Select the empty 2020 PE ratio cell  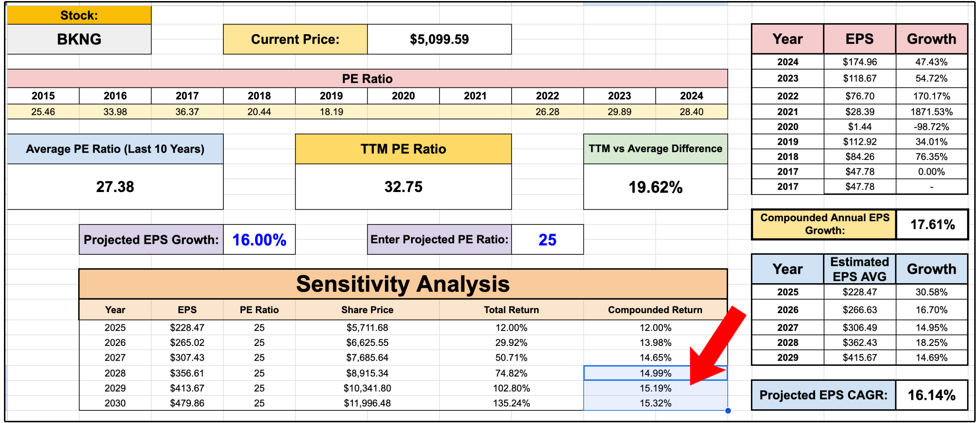pos(403,112)
